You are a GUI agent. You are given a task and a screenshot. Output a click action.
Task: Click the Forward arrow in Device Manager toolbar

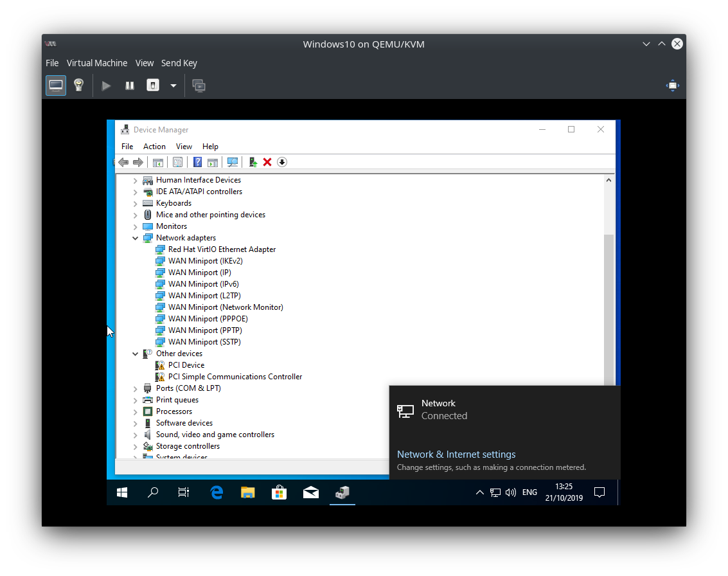tap(138, 162)
